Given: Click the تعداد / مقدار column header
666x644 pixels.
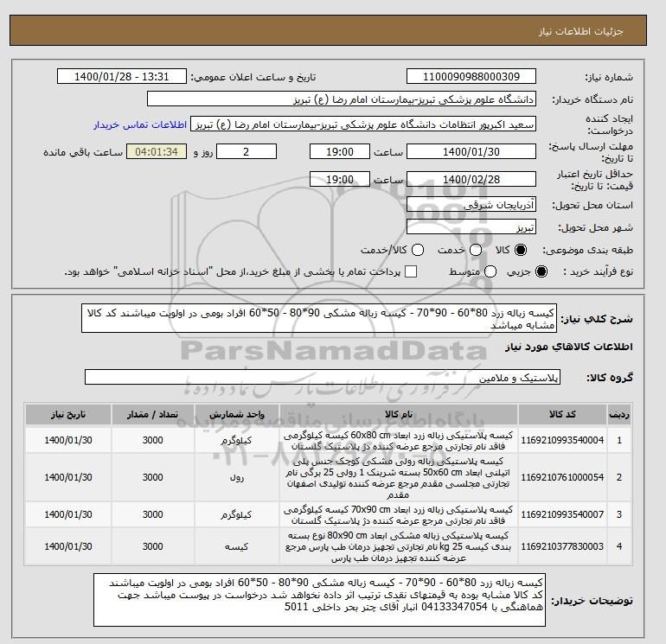Looking at the screenshot, I should click(x=153, y=414).
